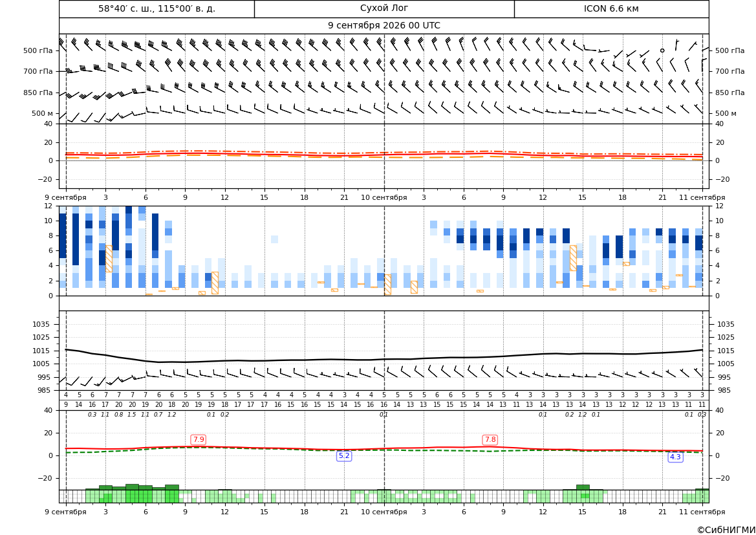Click the blue 4.3 temperature minimum label
Viewport: 756px width, 535px height.
tap(675, 457)
